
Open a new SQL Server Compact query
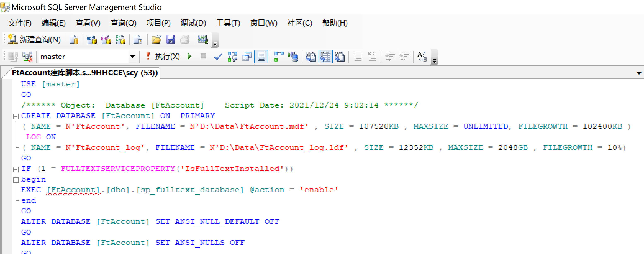point(138,39)
